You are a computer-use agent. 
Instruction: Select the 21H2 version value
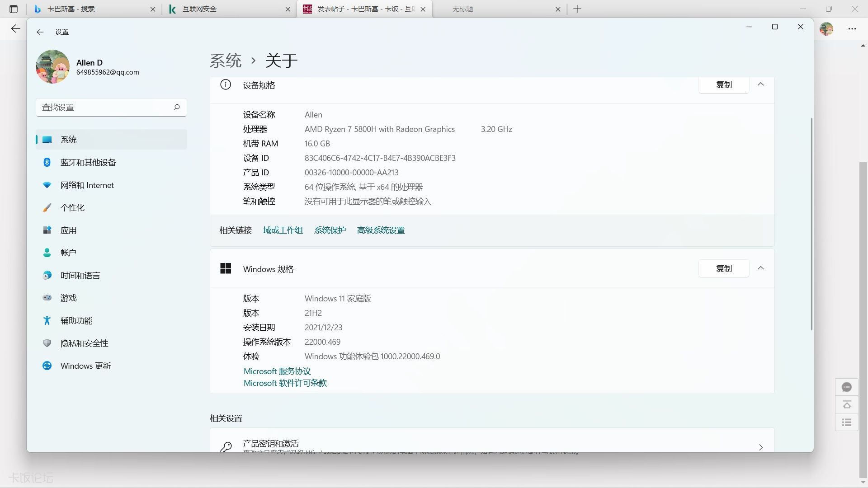pyautogui.click(x=313, y=313)
